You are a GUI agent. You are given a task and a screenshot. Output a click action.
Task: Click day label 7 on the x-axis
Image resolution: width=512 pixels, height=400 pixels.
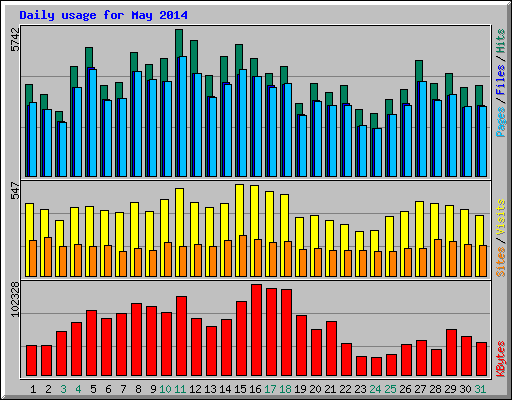123,389
